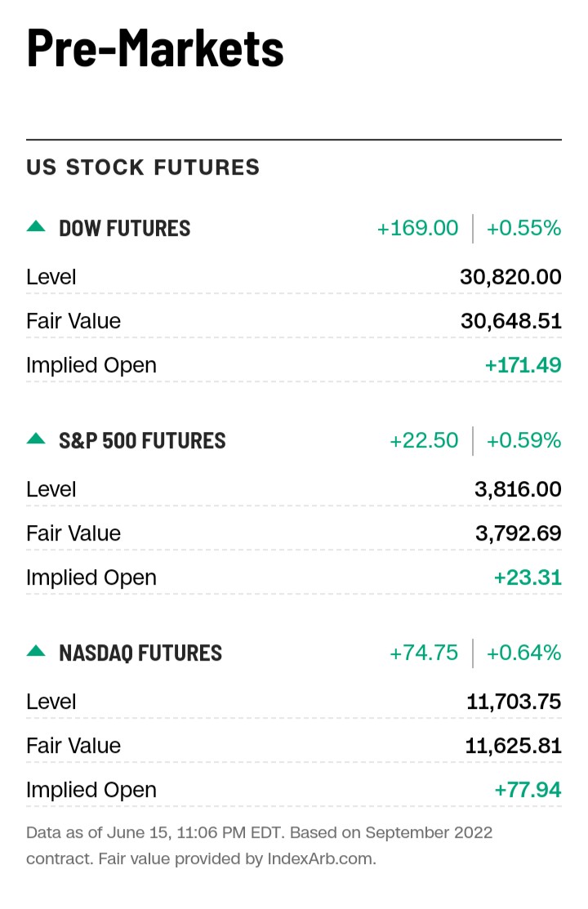588x909 pixels.
Task: Click Nasdaq implied open +77.94
Action: [528, 790]
